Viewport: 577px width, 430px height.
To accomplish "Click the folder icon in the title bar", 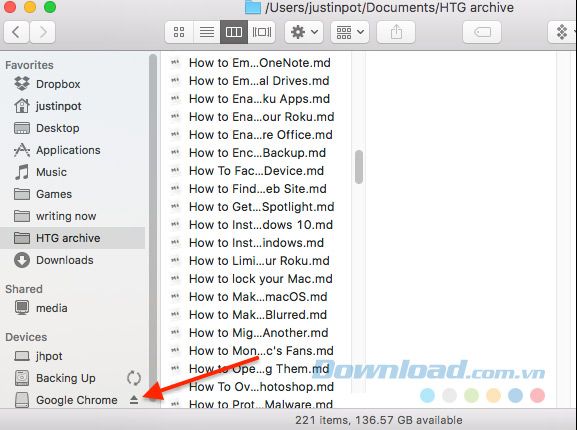I will 253,7.
